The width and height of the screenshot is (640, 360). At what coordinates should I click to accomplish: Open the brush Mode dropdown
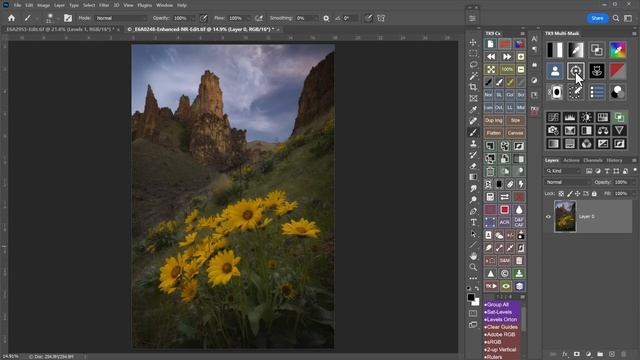coord(120,18)
